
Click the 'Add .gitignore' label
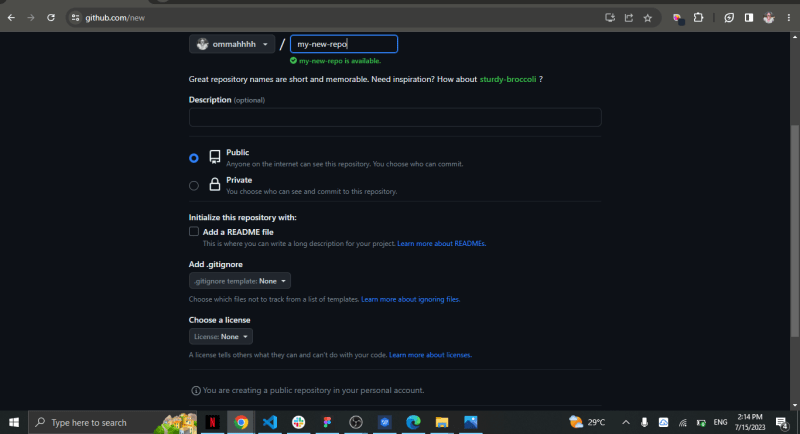[x=216, y=264]
